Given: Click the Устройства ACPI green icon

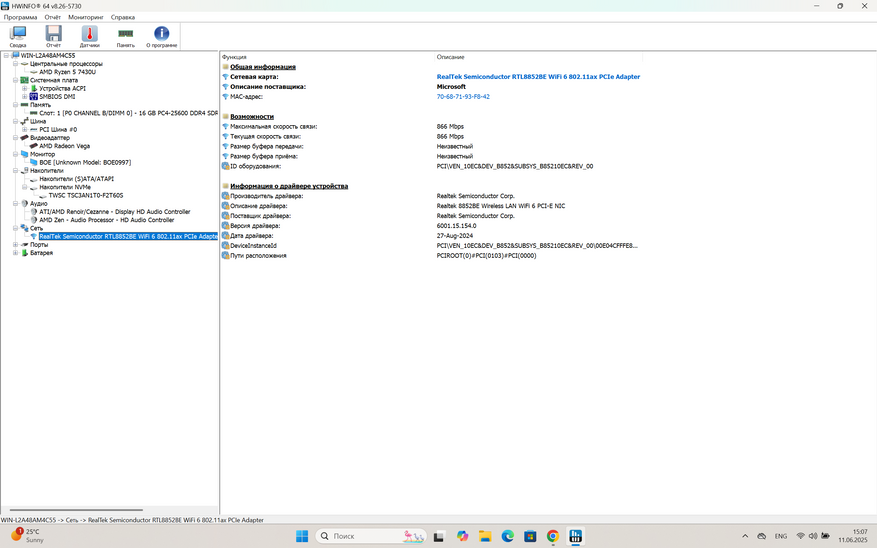Looking at the screenshot, I should point(34,88).
